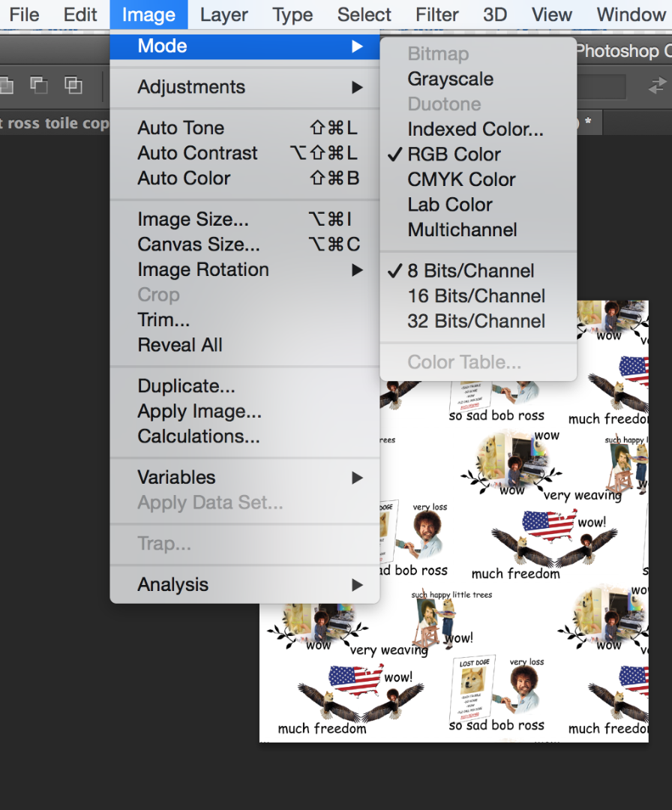
Task: Switch mode to Indexed Color...
Action: click(478, 129)
